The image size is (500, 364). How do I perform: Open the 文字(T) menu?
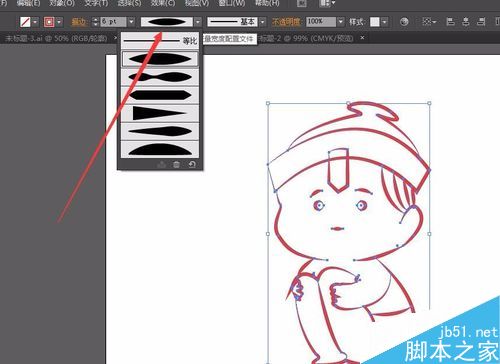[x=96, y=3]
